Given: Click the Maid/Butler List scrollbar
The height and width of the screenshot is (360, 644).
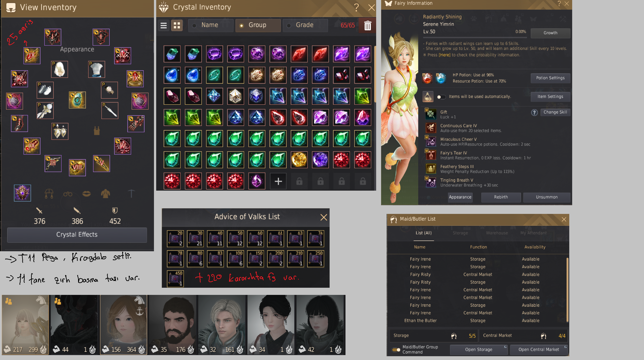Looking at the screenshot, I should pyautogui.click(x=567, y=290).
